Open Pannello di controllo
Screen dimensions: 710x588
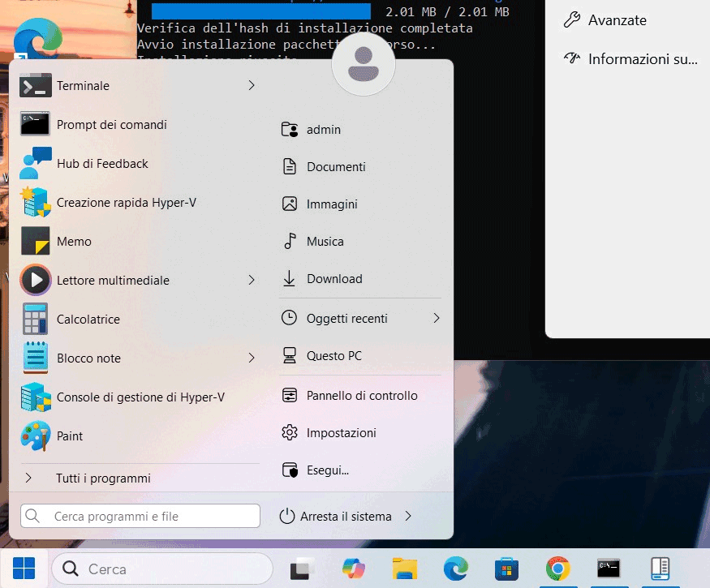click(x=361, y=396)
